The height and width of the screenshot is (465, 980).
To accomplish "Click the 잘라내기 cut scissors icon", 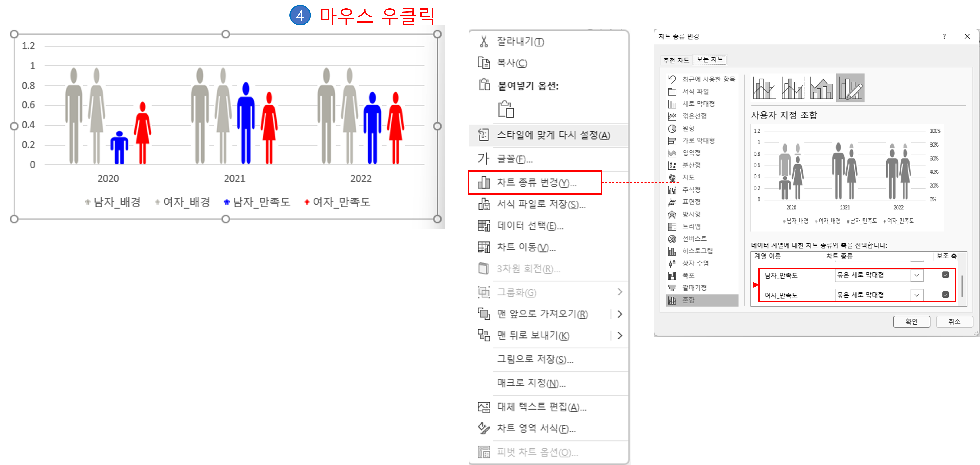I will (x=484, y=42).
